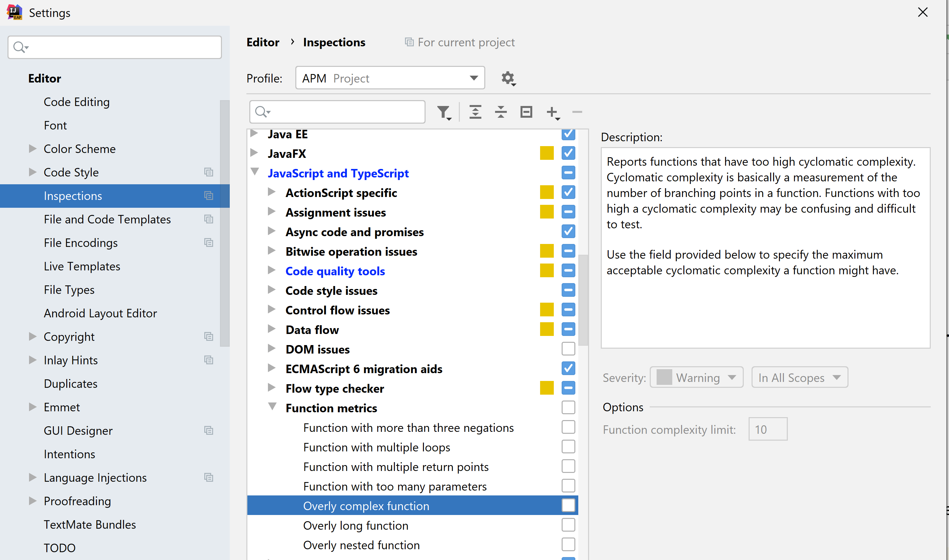
Task: Disable the Async code and promises inspection
Action: pyautogui.click(x=568, y=231)
